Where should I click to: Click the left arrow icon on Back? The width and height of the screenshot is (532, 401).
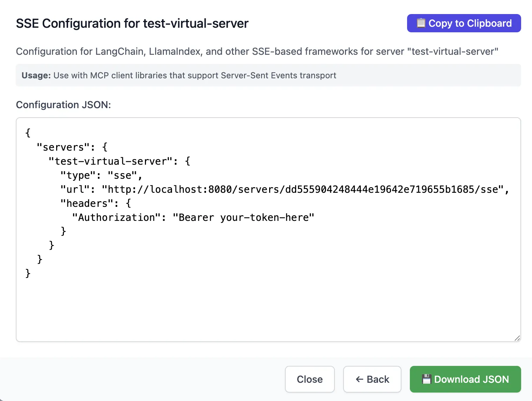[x=359, y=379]
